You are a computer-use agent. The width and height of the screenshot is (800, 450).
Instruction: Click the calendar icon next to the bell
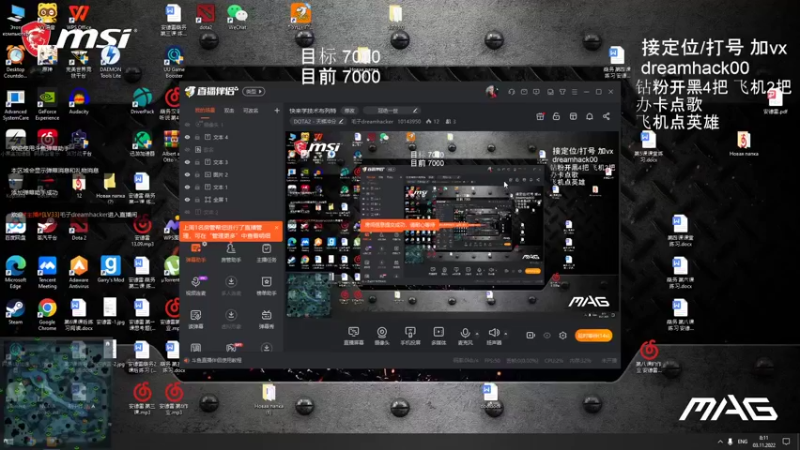tap(573, 116)
